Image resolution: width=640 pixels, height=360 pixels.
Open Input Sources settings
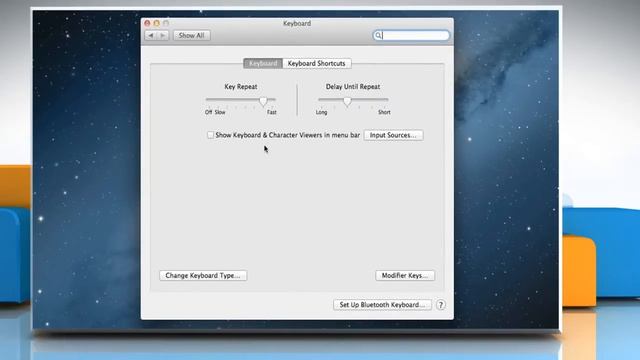(393, 135)
